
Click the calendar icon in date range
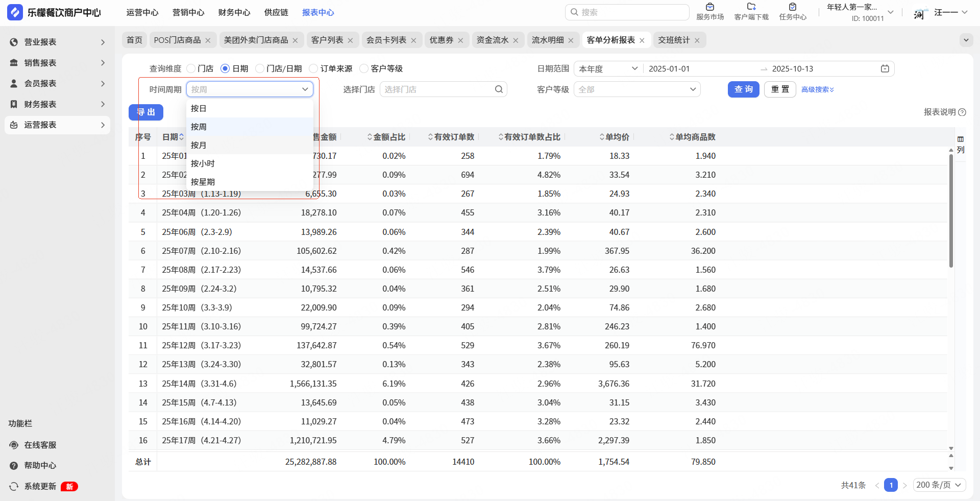coord(885,69)
